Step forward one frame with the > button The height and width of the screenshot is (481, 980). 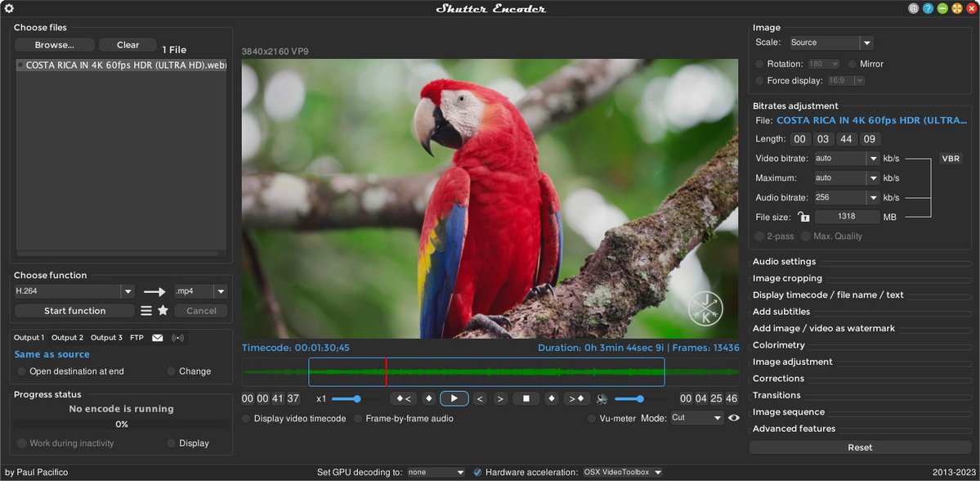click(500, 398)
